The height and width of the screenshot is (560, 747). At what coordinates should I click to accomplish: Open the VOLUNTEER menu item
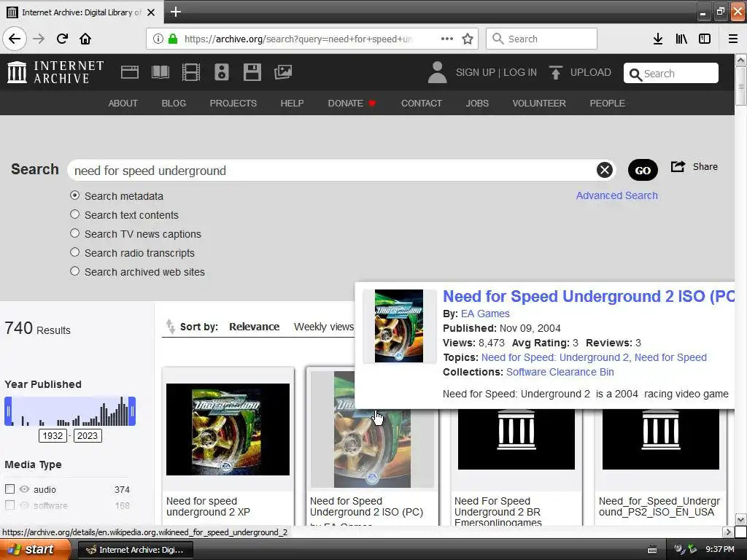(539, 104)
